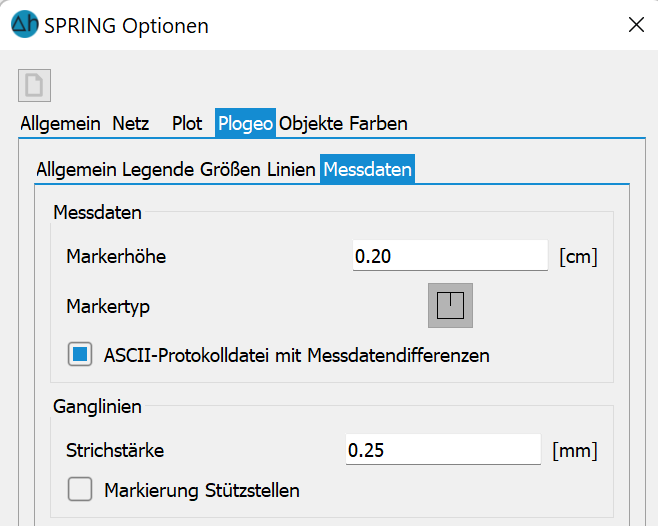Open the Objekte tab
The width and height of the screenshot is (658, 526).
[x=311, y=123]
